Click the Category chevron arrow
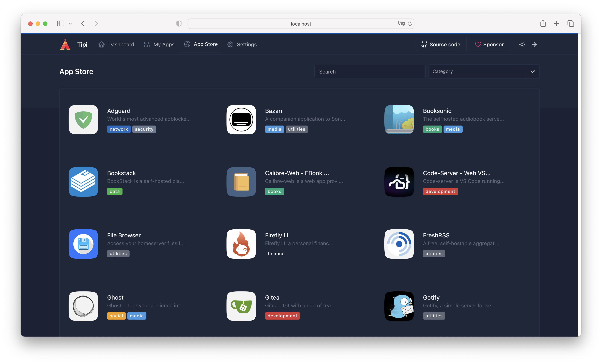 pos(533,71)
